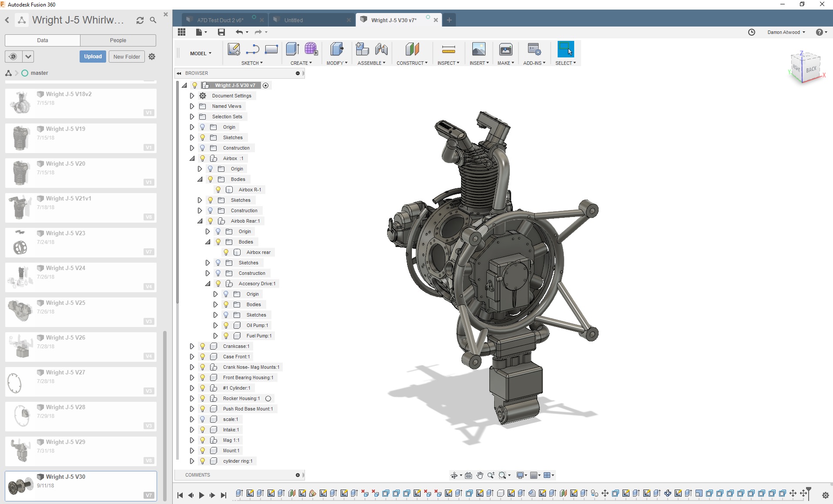Hide the Intake:1 component
833x504 pixels.
pos(202,430)
